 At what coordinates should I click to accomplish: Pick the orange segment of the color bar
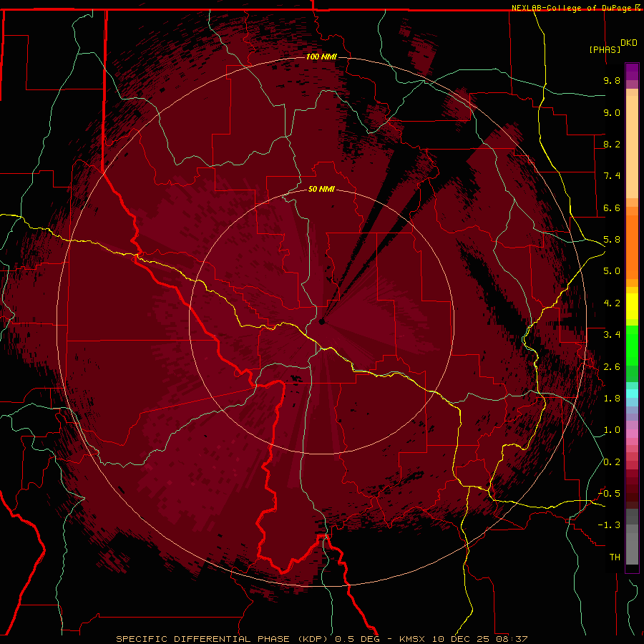(632, 246)
